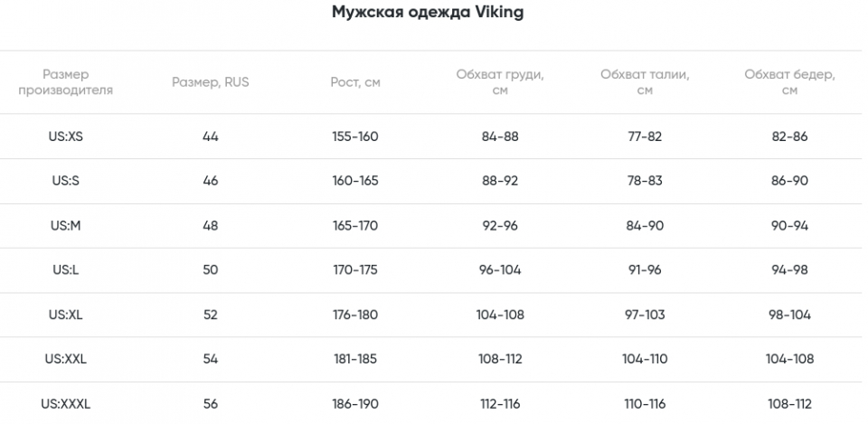Click the Обхват груди column header
The width and height of the screenshot is (868, 424).
500,82
